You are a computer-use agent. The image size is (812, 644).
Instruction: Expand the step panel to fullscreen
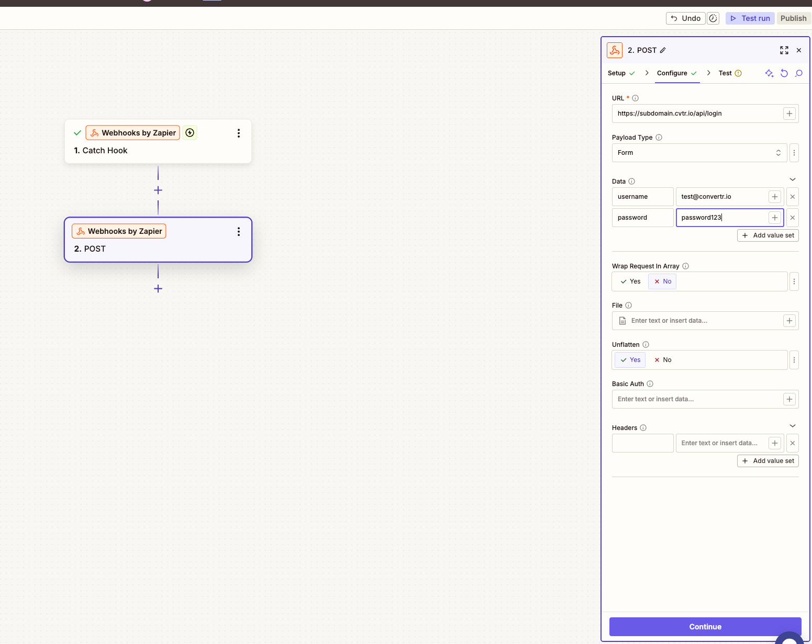click(784, 50)
